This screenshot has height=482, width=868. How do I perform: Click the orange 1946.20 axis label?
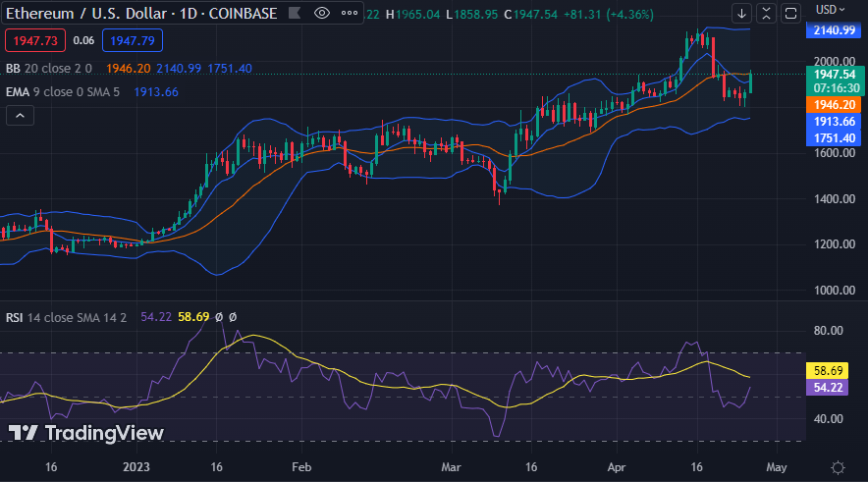tap(834, 105)
